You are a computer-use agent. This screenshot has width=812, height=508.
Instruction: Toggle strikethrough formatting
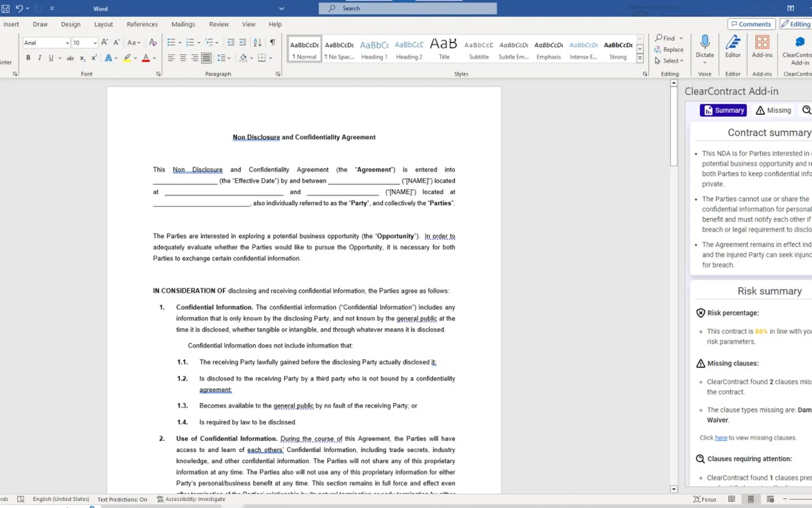click(x=70, y=58)
